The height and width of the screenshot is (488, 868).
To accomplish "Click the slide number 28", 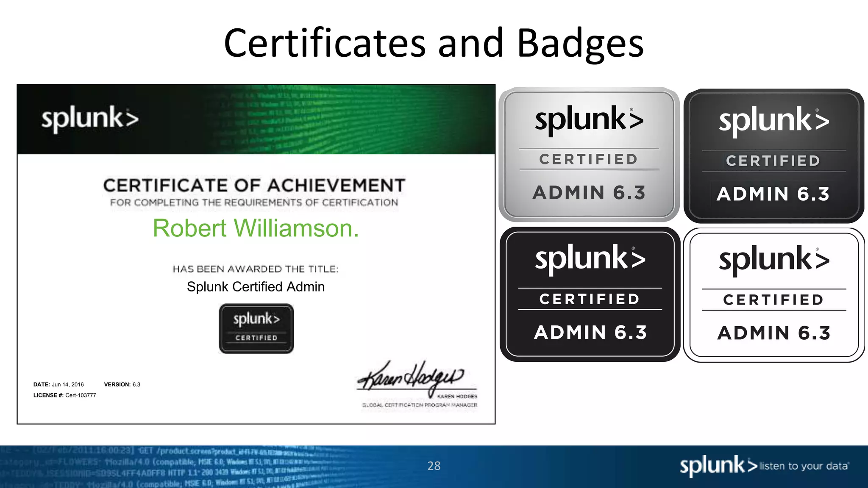I will (x=434, y=466).
